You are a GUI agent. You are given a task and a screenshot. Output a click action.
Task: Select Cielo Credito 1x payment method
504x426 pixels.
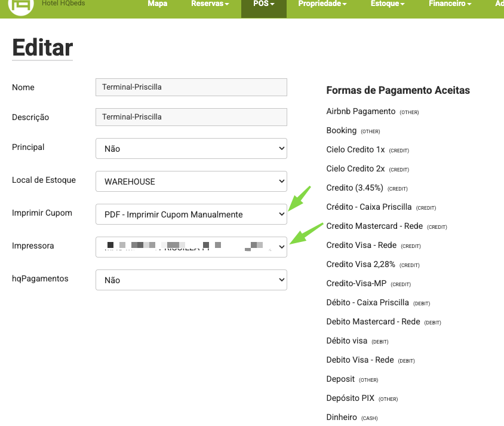pyautogui.click(x=355, y=150)
